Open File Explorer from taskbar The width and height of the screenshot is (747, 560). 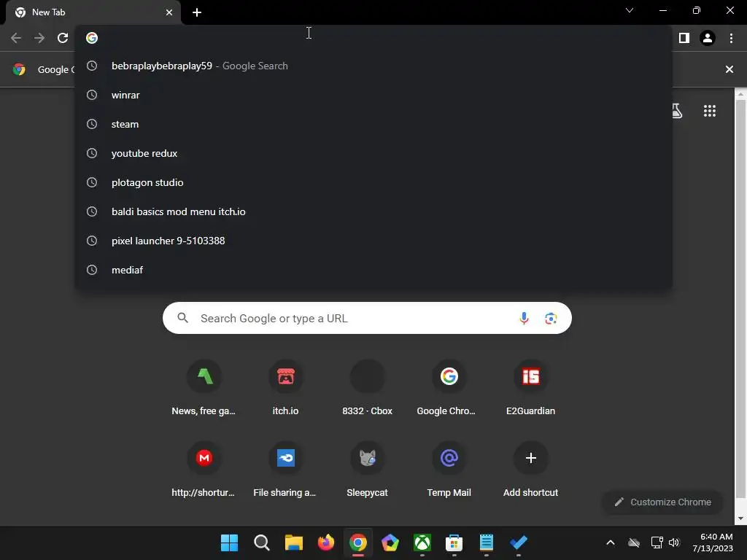(293, 542)
